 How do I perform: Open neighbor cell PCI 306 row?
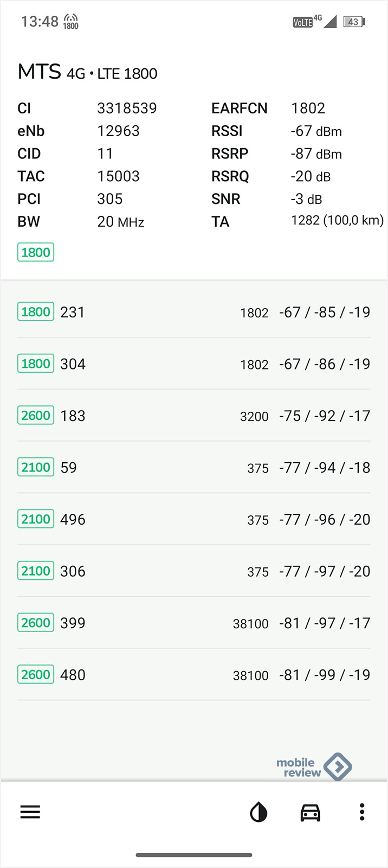194,571
